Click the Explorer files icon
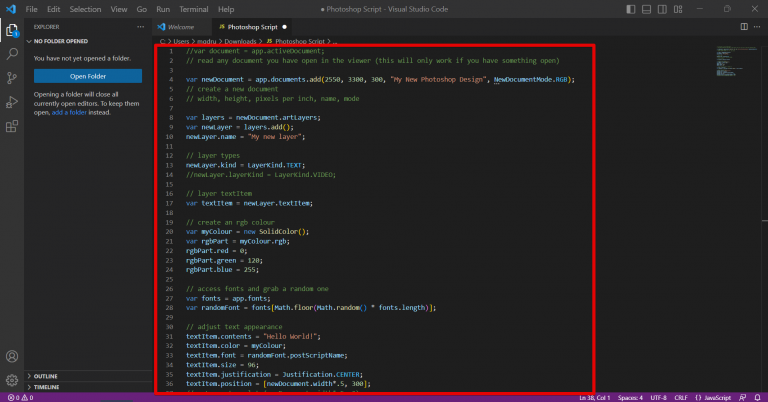768x402 pixels. pos(12,28)
